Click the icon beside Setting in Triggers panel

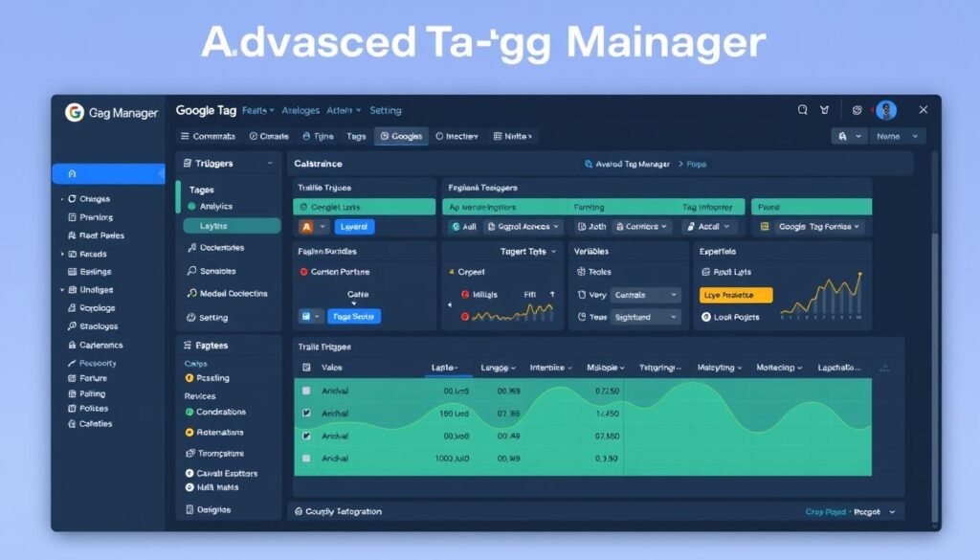(190, 318)
